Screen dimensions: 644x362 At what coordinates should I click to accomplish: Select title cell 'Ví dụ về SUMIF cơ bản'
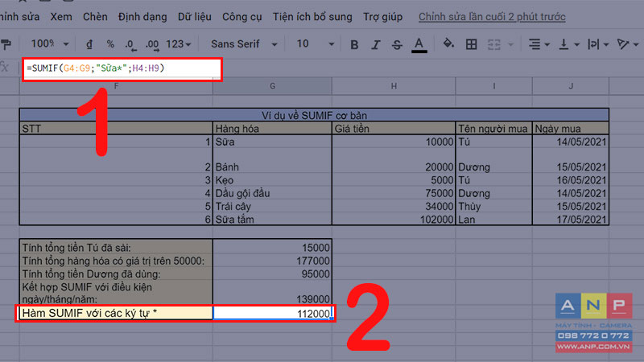[x=314, y=115]
